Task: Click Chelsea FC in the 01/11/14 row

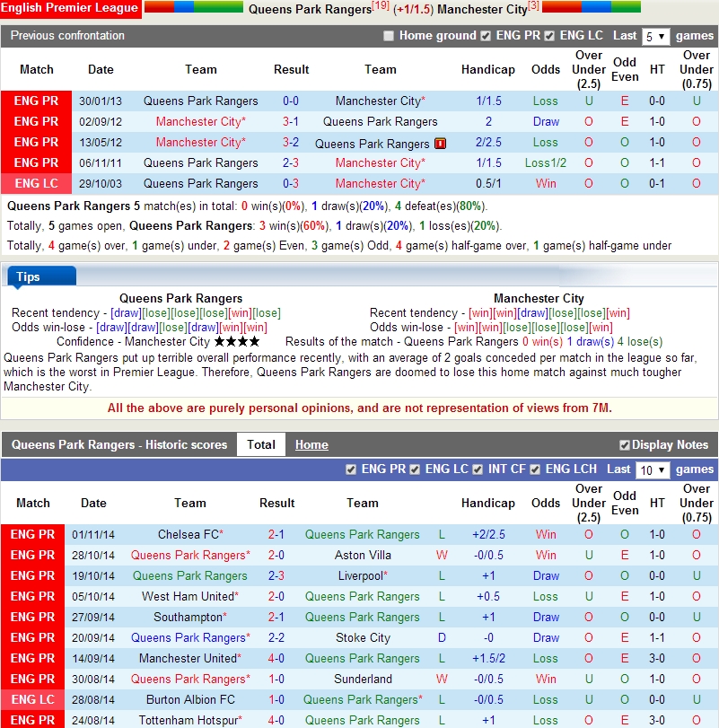Action: click(188, 534)
